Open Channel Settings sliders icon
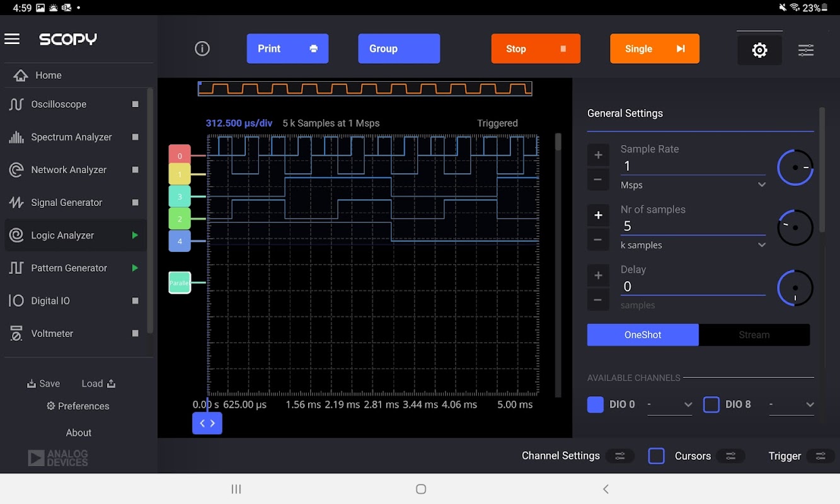This screenshot has height=504, width=840. (x=620, y=456)
